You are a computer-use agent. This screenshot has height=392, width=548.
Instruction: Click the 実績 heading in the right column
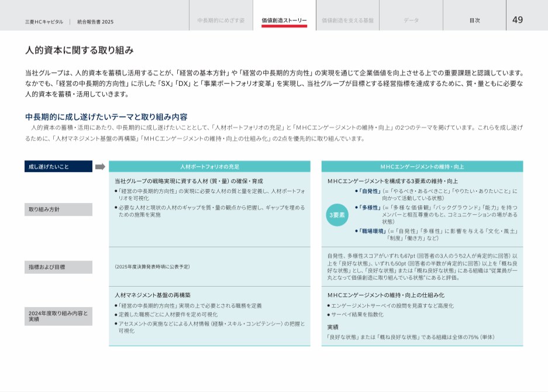tap(332, 327)
